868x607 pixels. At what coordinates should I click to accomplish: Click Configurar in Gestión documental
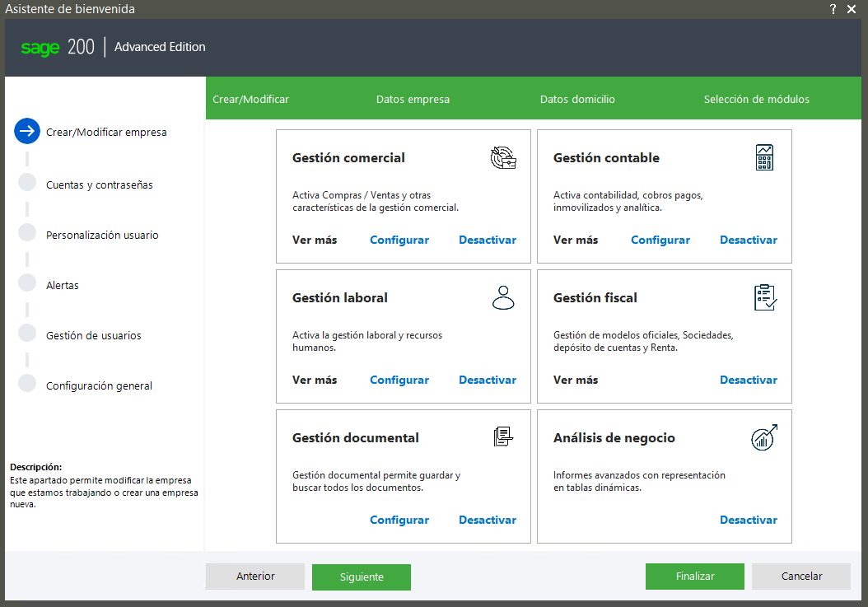tap(399, 520)
